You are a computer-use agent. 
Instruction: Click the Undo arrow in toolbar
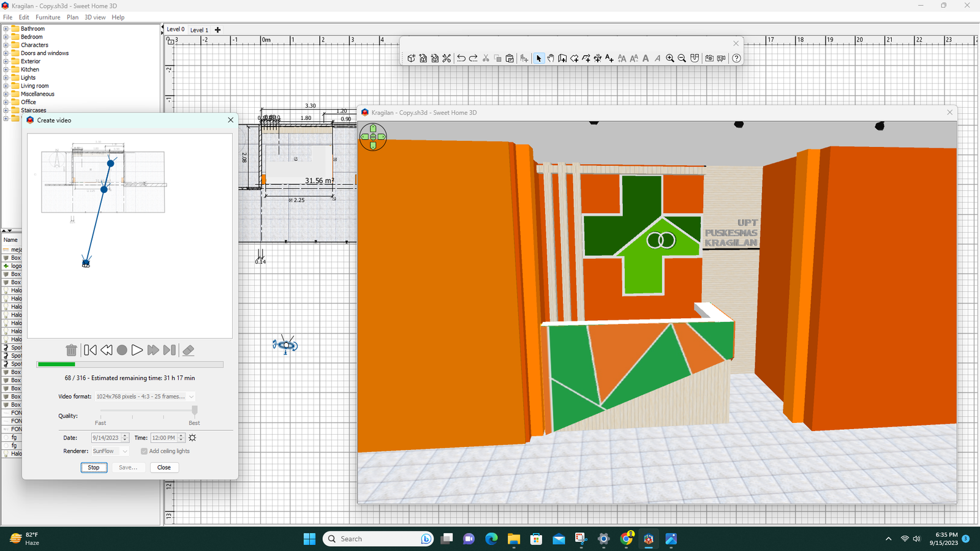(x=461, y=58)
